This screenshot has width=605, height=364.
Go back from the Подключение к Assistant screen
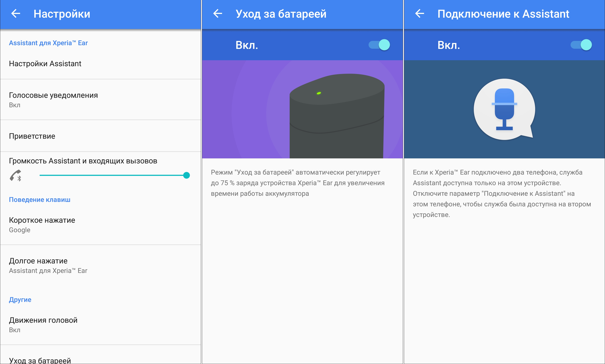point(420,14)
